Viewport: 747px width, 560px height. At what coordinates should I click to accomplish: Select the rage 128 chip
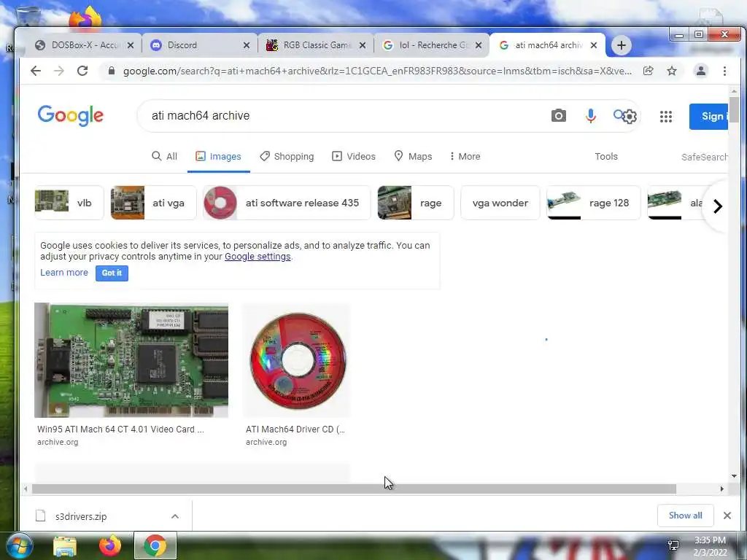(x=594, y=203)
